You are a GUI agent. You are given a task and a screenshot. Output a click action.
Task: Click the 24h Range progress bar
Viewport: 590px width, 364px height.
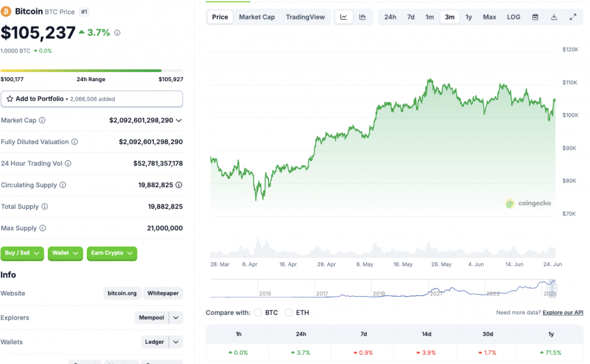tap(92, 70)
